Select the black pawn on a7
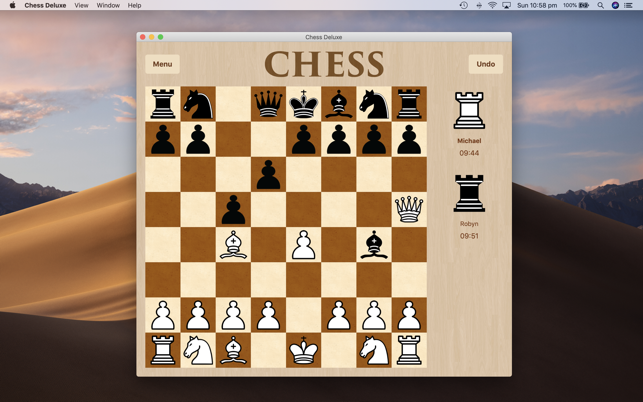643x402 pixels. click(x=163, y=139)
